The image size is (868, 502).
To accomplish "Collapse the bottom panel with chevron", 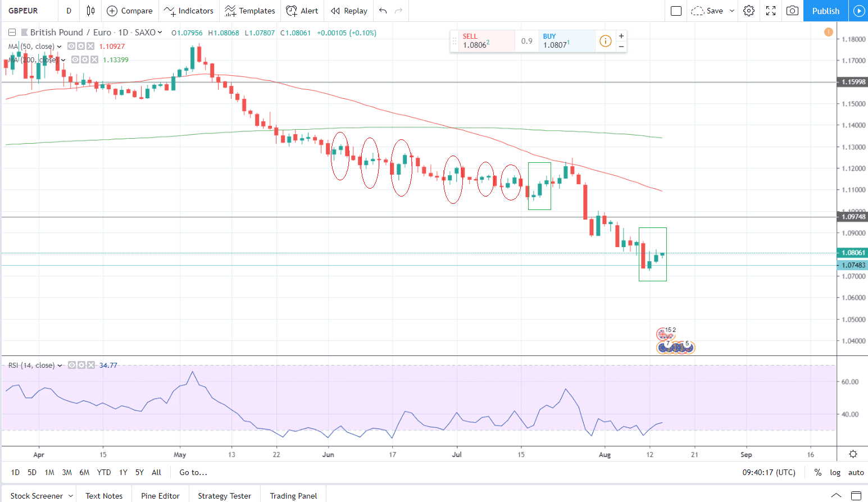I will click(x=837, y=495).
